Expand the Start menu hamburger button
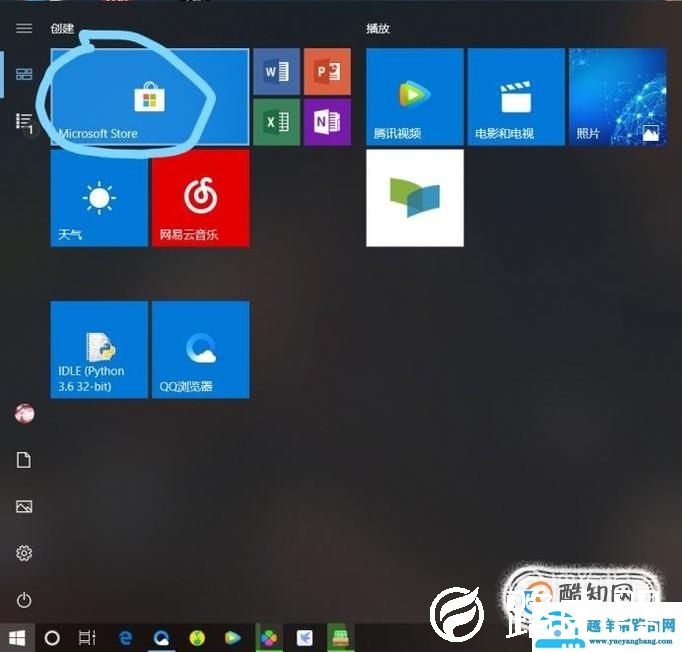 (24, 28)
